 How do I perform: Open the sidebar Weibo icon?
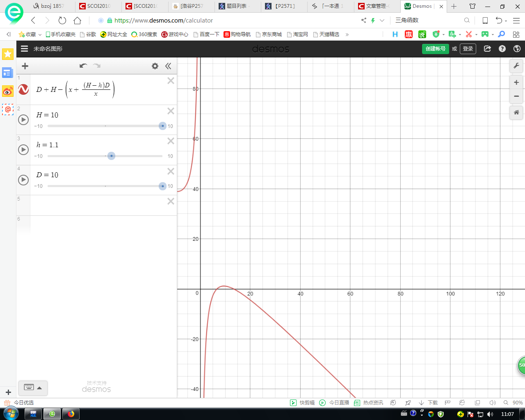[8, 91]
